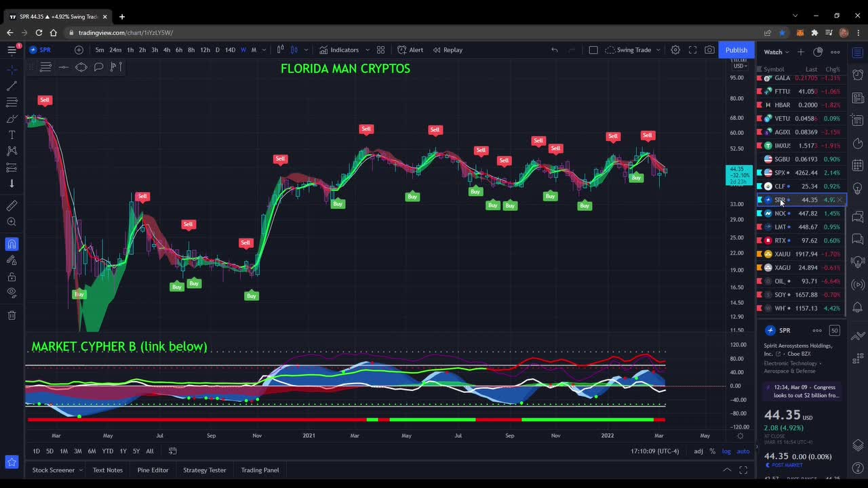Toggle percent scale on price axis
The image size is (868, 488).
tap(712, 451)
